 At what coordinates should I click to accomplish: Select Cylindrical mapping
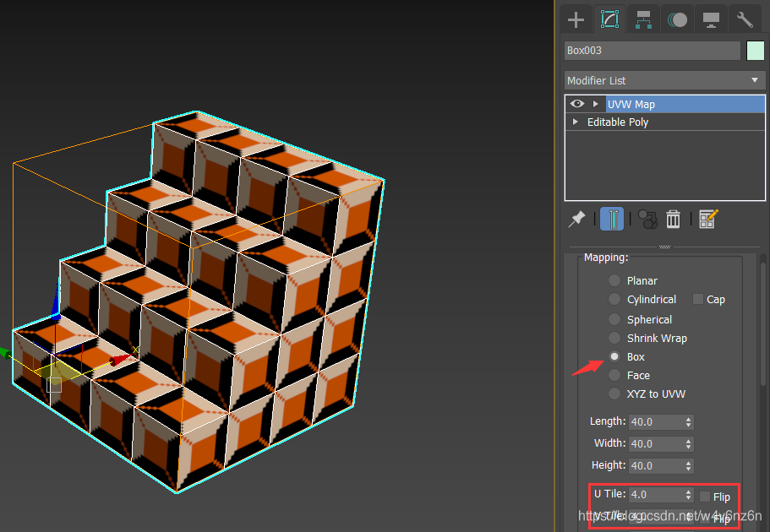point(614,299)
